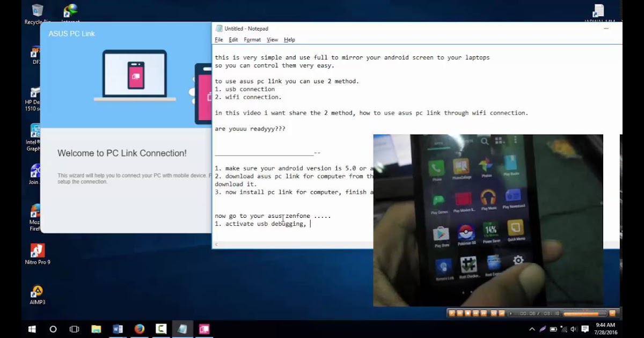
Task: Click 'now go to your asus zenfone' line
Action: pyautogui.click(x=273, y=216)
